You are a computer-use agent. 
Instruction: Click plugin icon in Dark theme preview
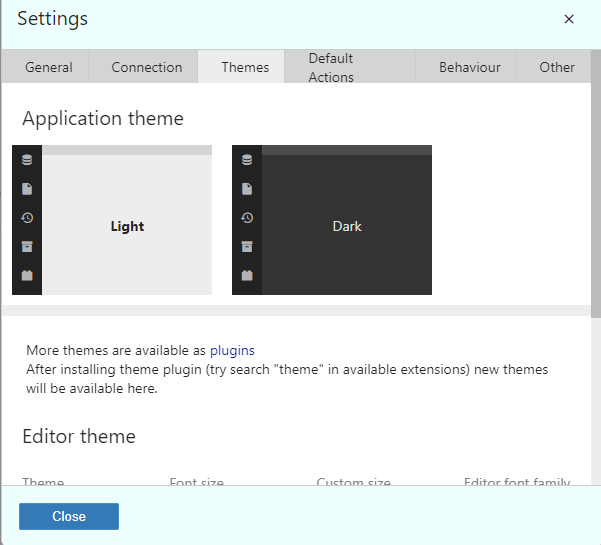pos(247,275)
